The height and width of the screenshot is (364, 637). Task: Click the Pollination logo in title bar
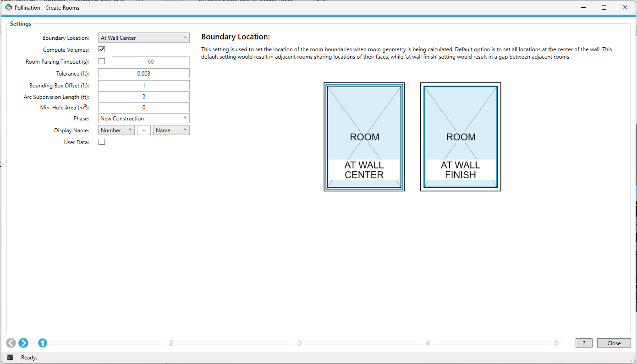(8, 7)
